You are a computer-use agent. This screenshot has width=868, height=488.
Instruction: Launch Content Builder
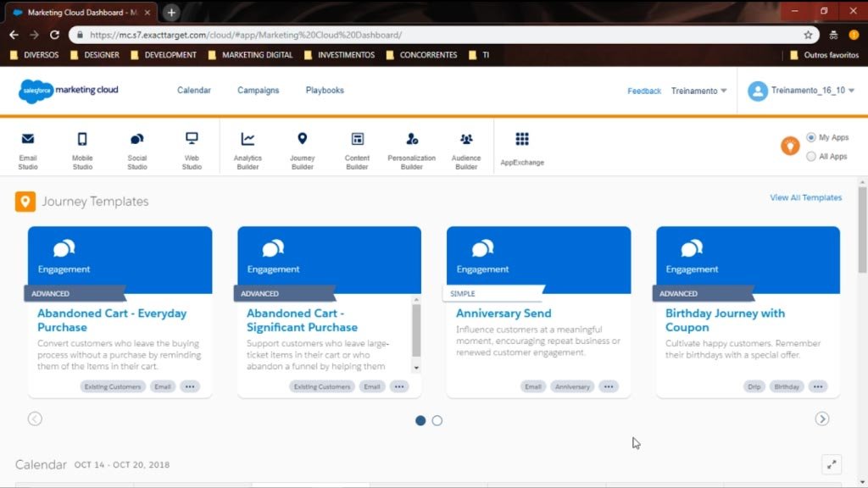(357, 150)
